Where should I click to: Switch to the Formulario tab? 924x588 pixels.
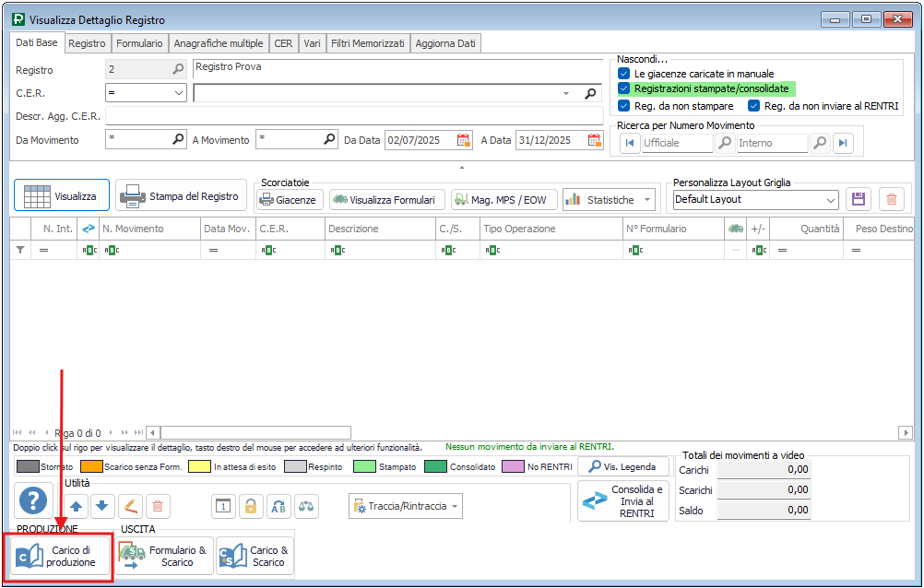[140, 43]
